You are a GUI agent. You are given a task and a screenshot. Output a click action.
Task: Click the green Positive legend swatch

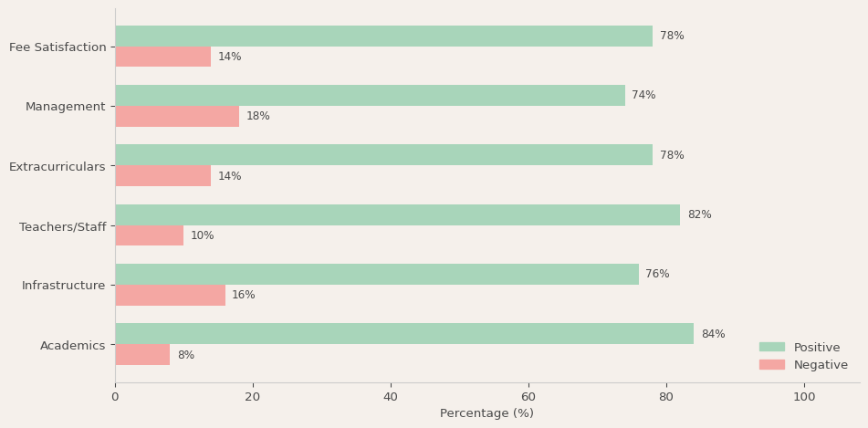coord(771,347)
